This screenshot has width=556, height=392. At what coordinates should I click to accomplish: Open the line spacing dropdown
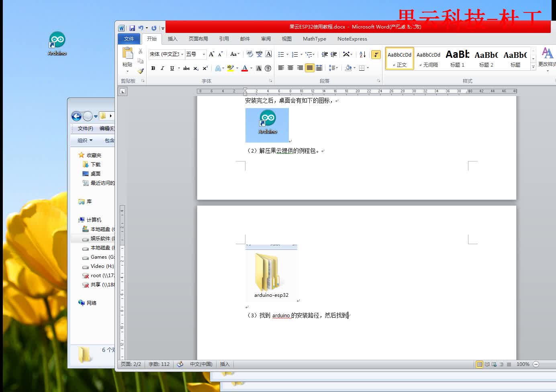(x=333, y=68)
